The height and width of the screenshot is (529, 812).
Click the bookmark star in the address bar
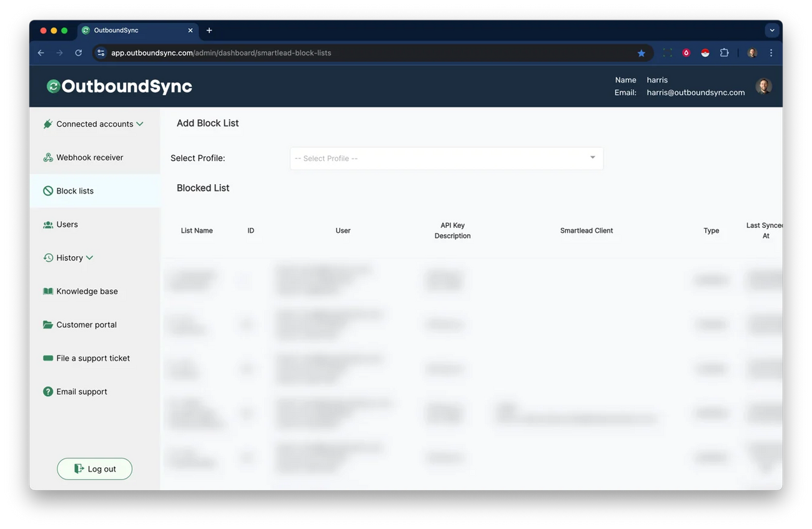tap(641, 53)
